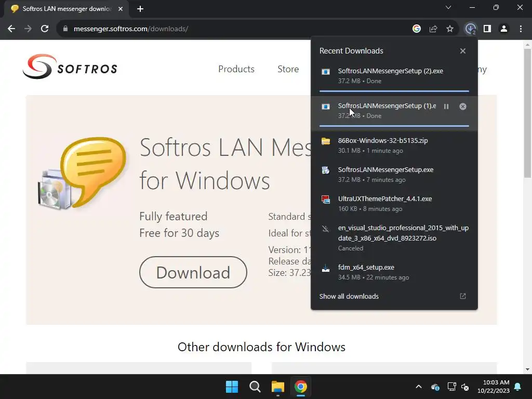Viewport: 532px width, 399px height.
Task: Click the Softros logo
Action: click(70, 67)
